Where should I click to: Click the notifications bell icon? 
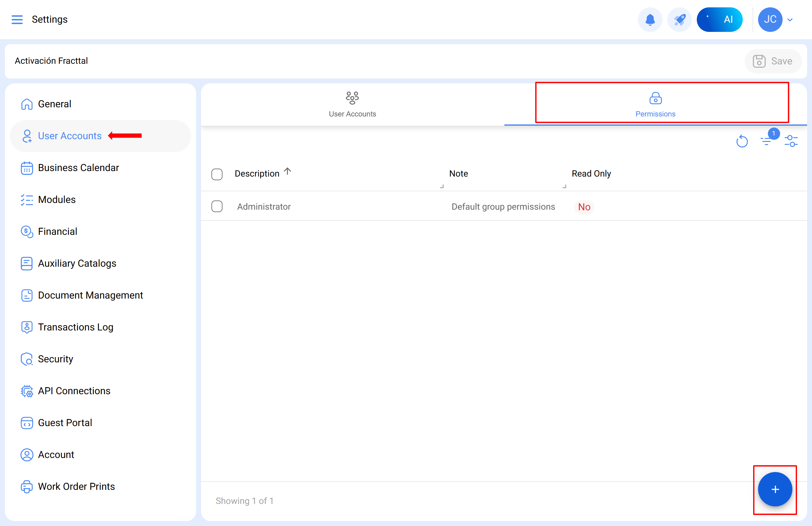[x=650, y=19]
